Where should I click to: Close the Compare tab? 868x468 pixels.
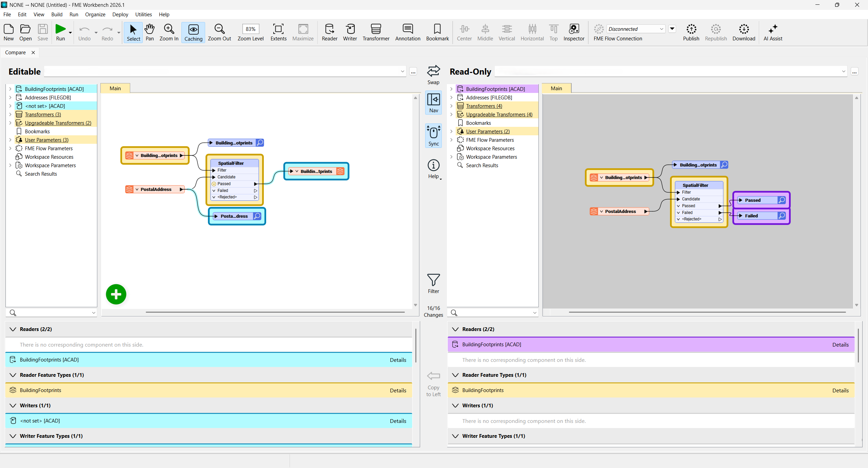[33, 52]
